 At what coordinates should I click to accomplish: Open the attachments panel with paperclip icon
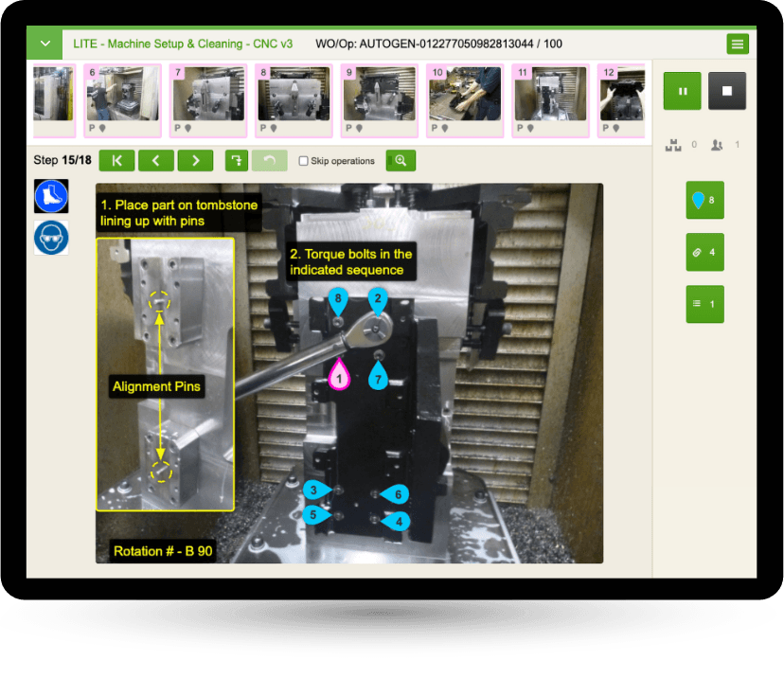coord(704,252)
